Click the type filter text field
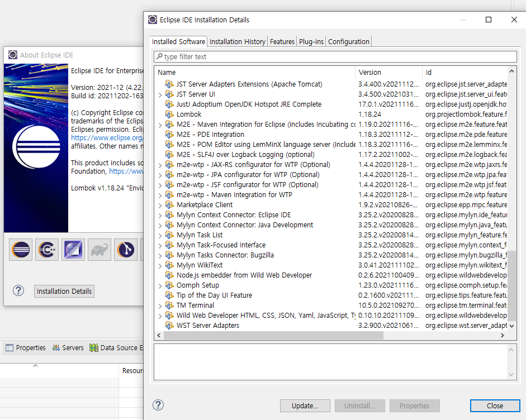 (x=335, y=56)
